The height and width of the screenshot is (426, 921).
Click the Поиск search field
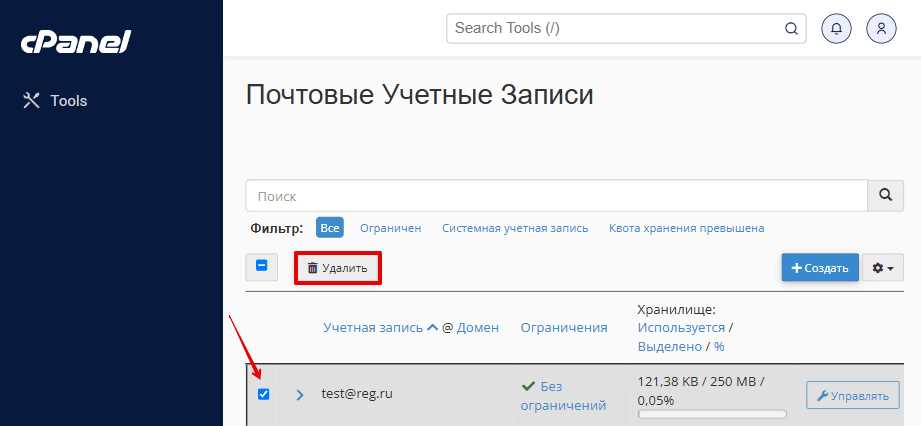pos(556,196)
